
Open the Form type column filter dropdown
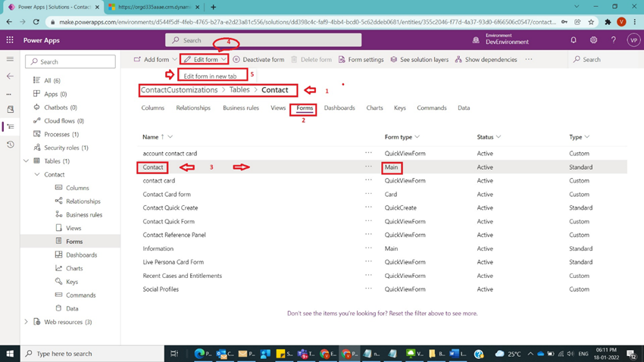click(x=417, y=136)
